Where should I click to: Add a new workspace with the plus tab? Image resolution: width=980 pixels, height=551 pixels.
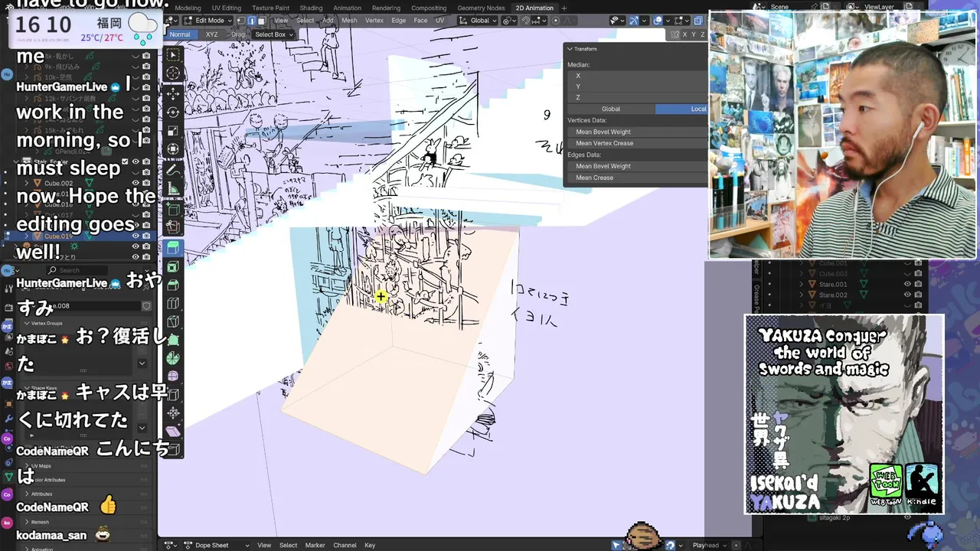click(564, 8)
